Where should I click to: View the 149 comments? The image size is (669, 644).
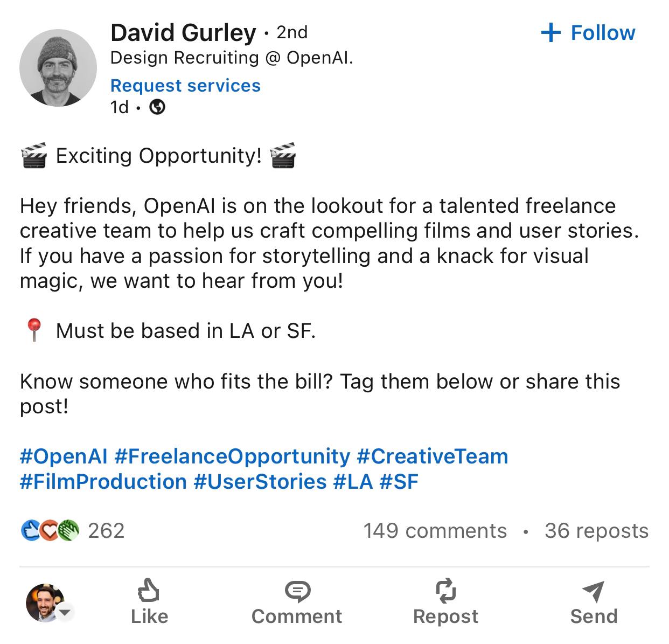[x=435, y=531]
